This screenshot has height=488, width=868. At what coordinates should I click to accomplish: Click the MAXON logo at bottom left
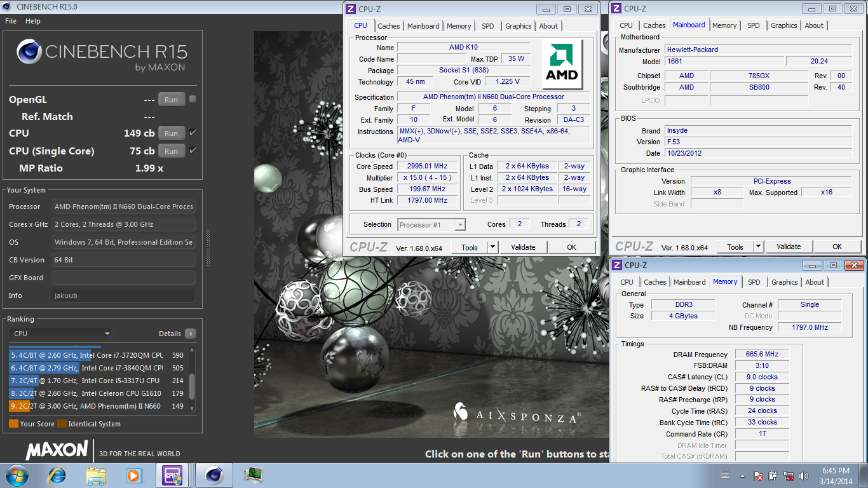(57, 451)
